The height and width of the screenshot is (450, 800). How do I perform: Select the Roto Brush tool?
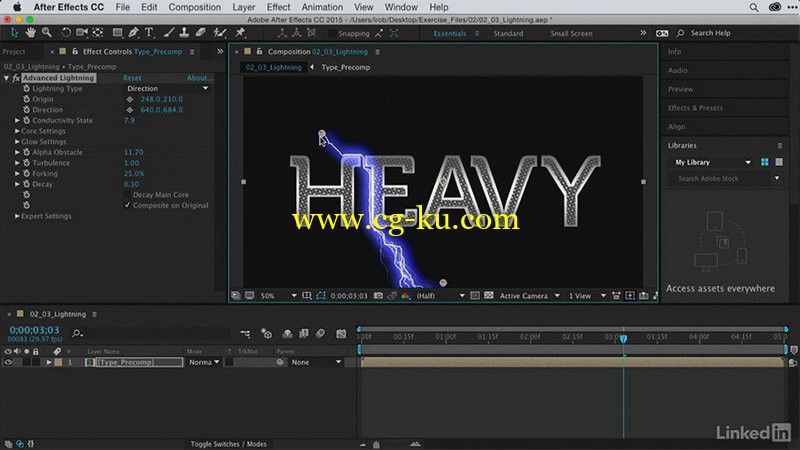pyautogui.click(x=220, y=33)
